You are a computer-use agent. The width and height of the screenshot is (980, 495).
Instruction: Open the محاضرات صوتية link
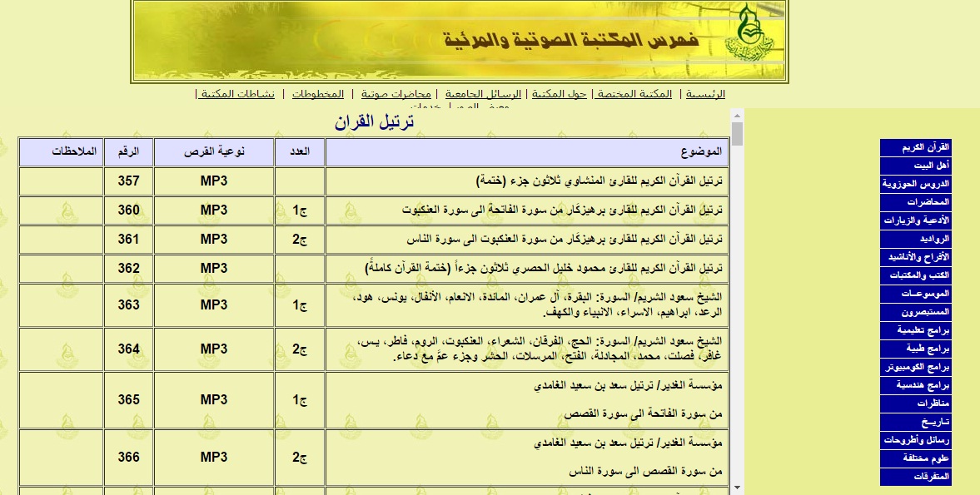pos(395,94)
